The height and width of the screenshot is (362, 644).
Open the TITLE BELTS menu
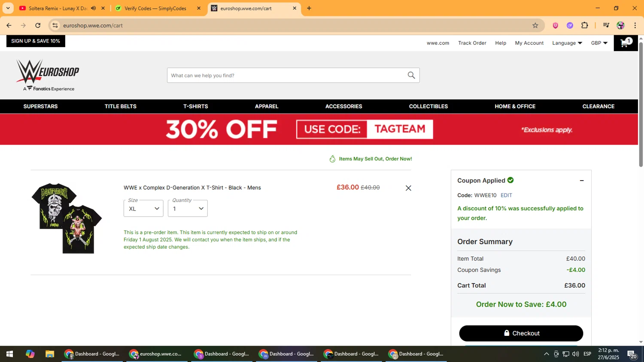tap(121, 106)
